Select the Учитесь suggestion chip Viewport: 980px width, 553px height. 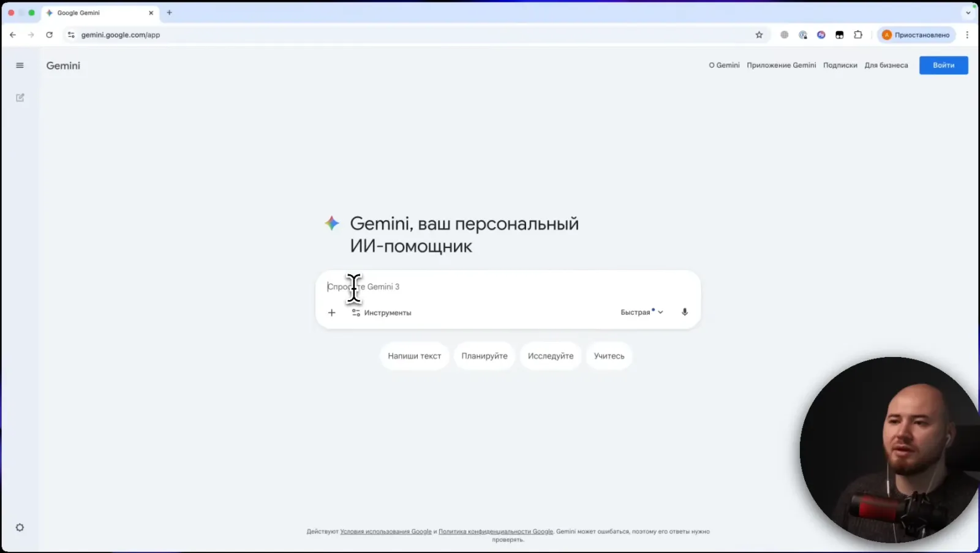609,356
